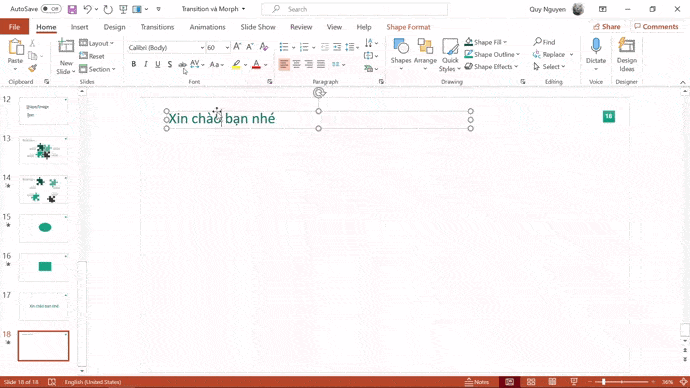Run spell check icon in status bar
The width and height of the screenshot is (690, 388).
pos(52,382)
